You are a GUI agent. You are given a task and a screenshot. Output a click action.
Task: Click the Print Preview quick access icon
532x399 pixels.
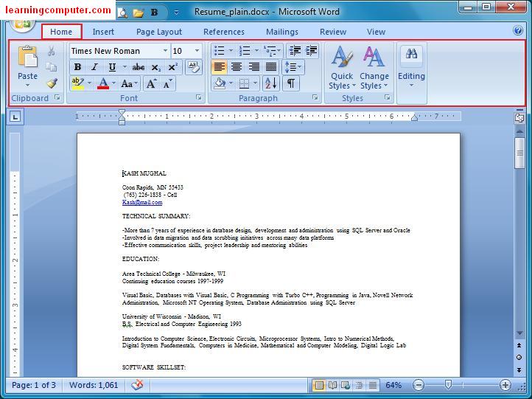122,13
